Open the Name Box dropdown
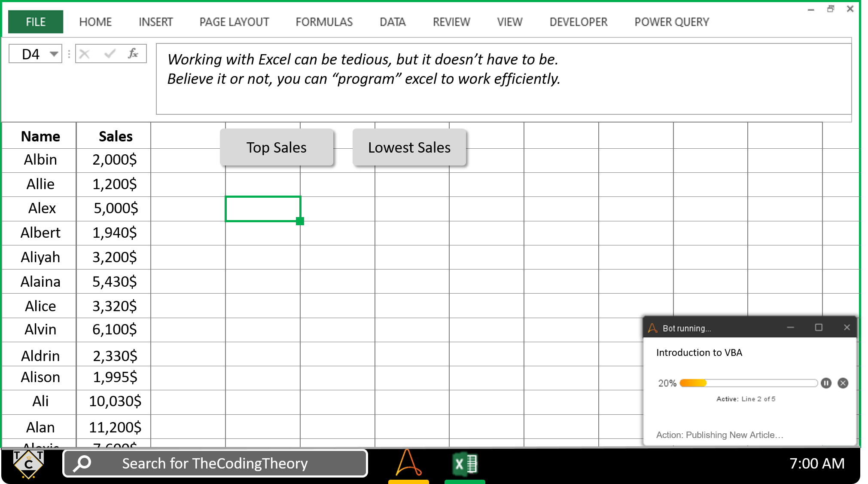Screen dimensions: 868x484 point(54,53)
